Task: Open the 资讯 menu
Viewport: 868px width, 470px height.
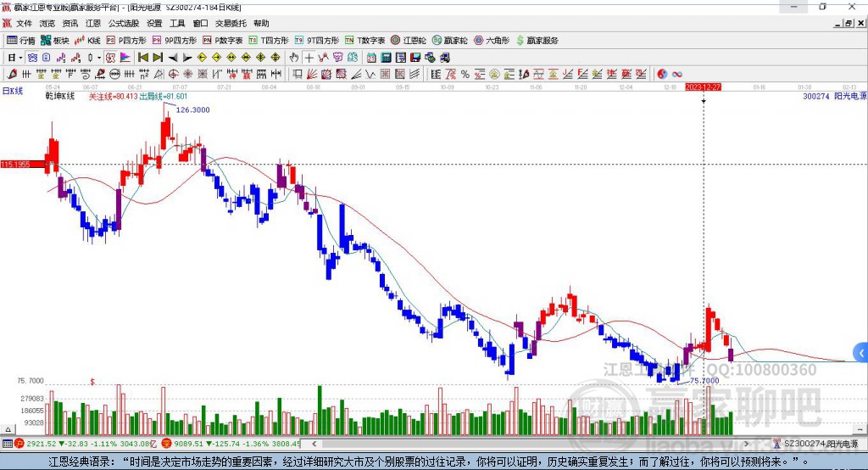Action: 70,23
